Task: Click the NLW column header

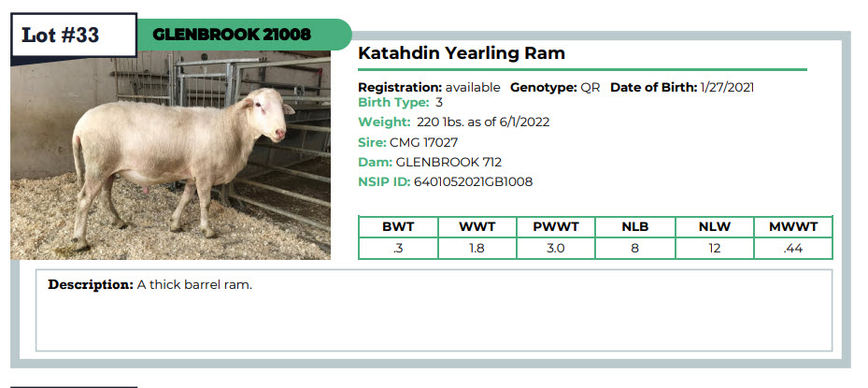Action: pyautogui.click(x=715, y=226)
